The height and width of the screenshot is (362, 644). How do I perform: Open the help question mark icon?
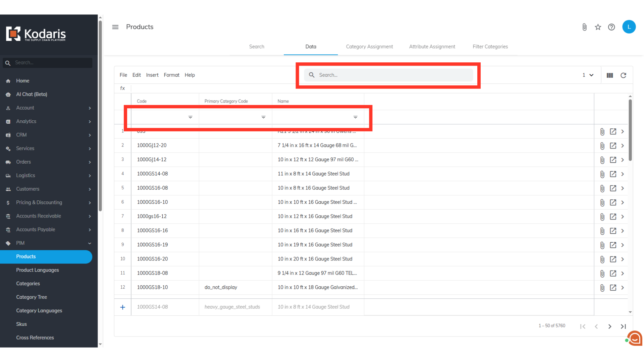[611, 27]
